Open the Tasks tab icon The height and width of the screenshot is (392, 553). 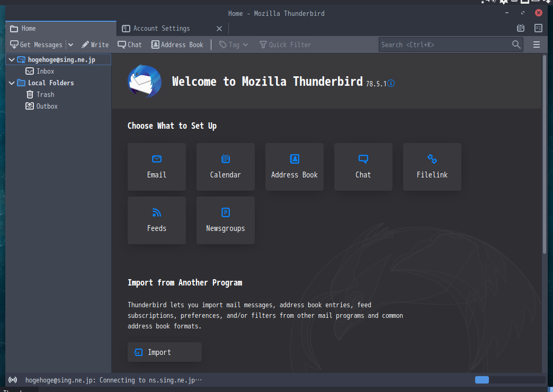[538, 28]
